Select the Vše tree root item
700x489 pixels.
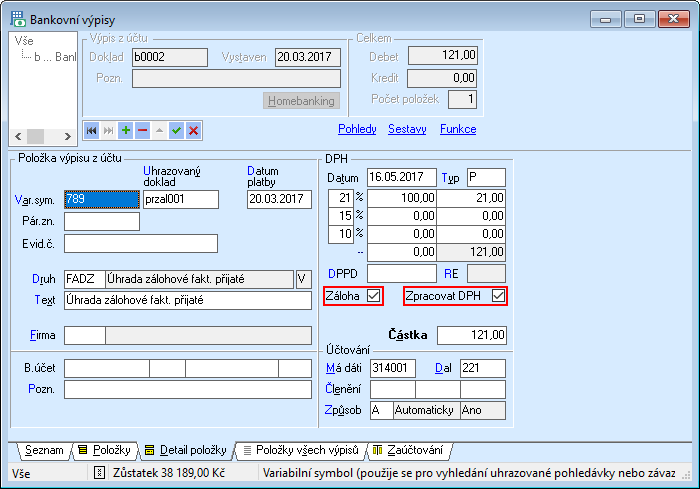tap(24, 41)
